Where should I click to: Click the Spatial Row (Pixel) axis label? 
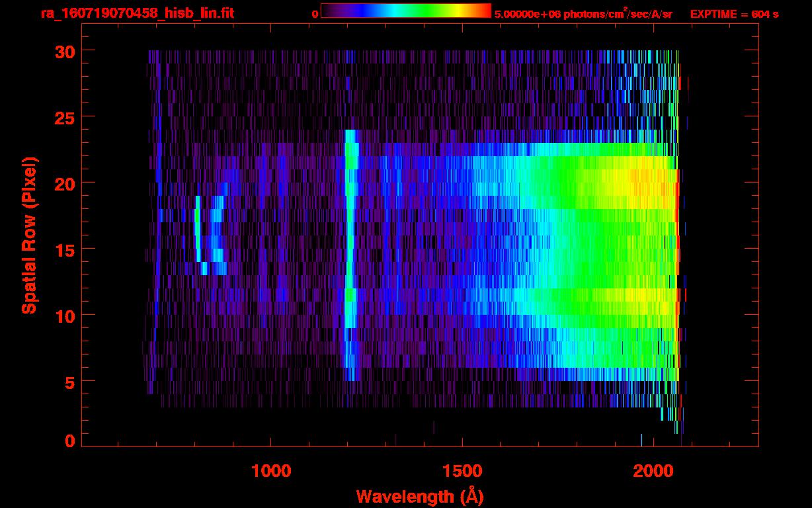pos(30,235)
